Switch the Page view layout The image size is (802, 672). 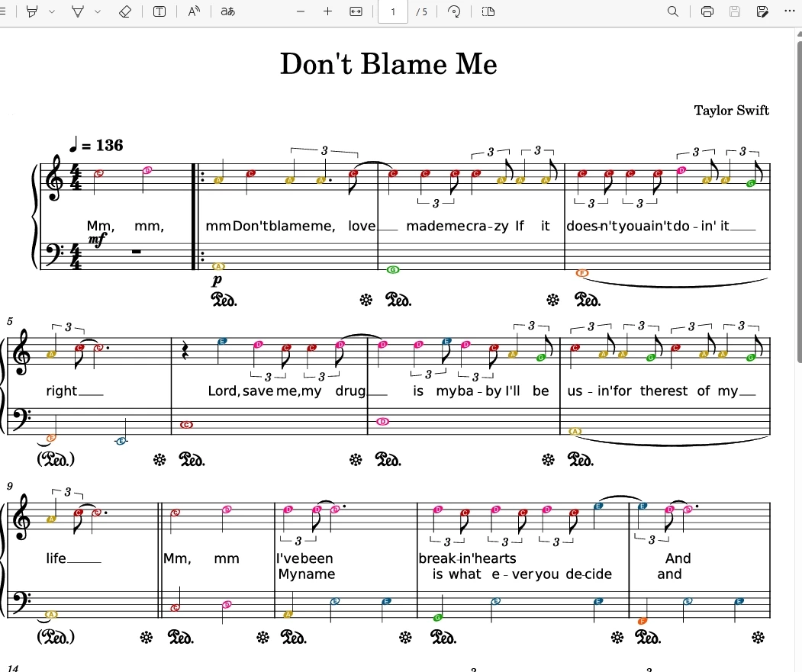tap(488, 11)
